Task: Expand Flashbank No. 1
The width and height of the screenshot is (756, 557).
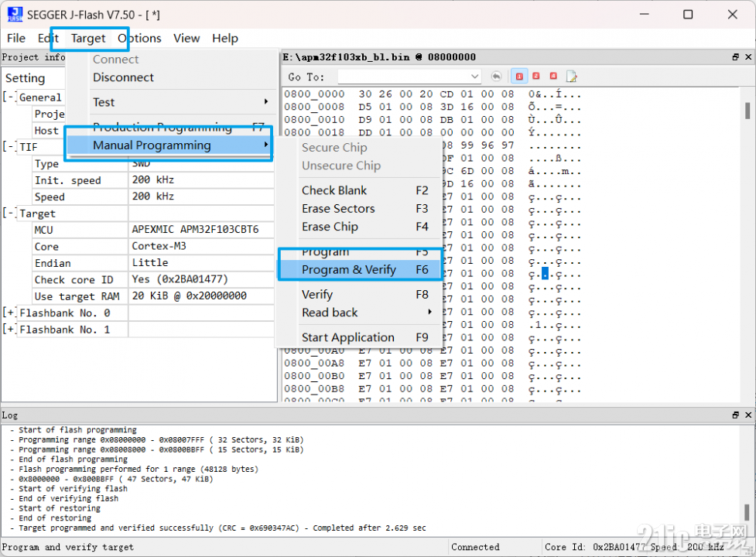Action: coord(9,330)
